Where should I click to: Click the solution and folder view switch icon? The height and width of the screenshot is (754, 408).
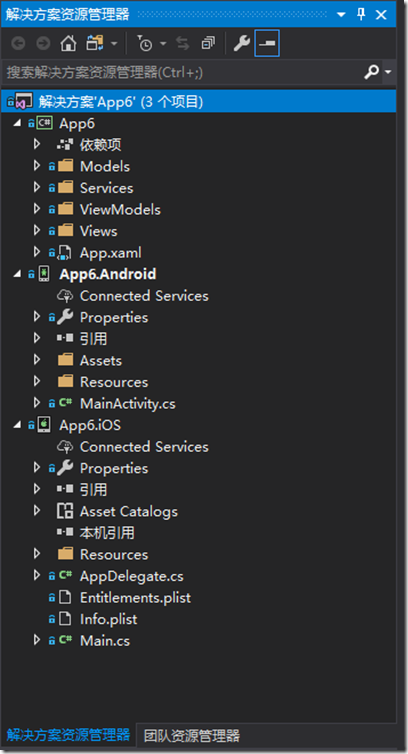pyautogui.click(x=95, y=44)
